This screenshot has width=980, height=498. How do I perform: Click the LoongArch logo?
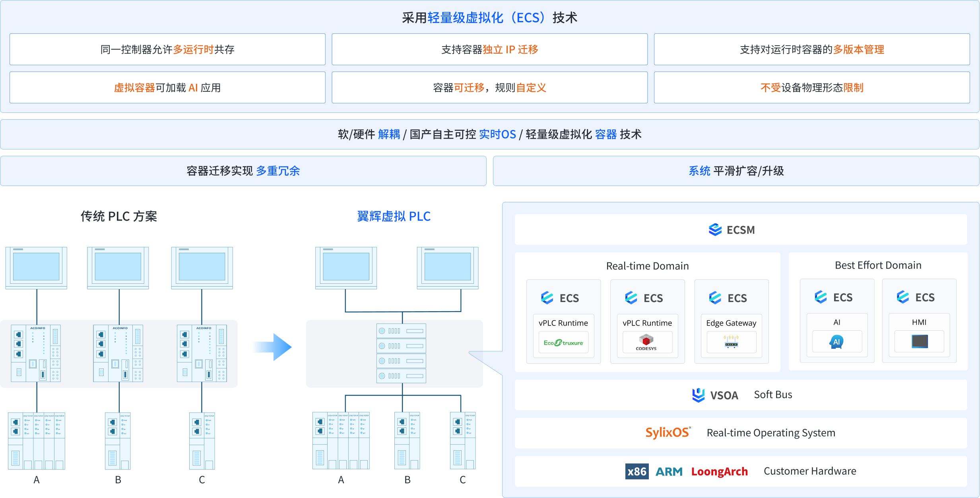point(720,472)
